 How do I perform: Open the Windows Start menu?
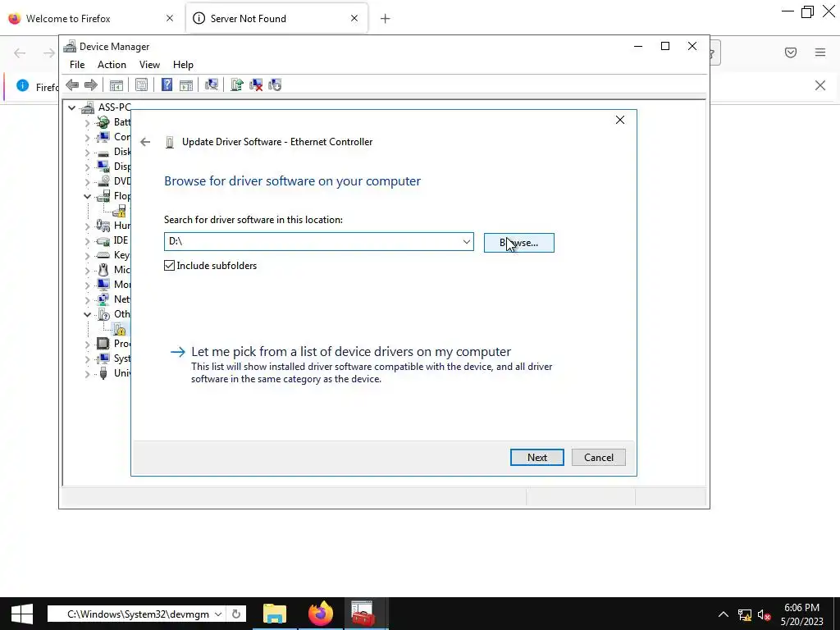click(x=22, y=614)
